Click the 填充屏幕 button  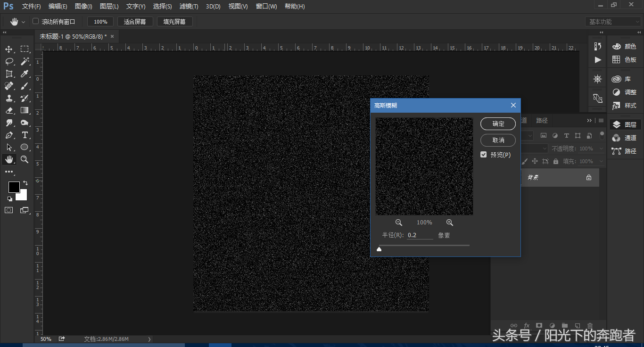[174, 22]
